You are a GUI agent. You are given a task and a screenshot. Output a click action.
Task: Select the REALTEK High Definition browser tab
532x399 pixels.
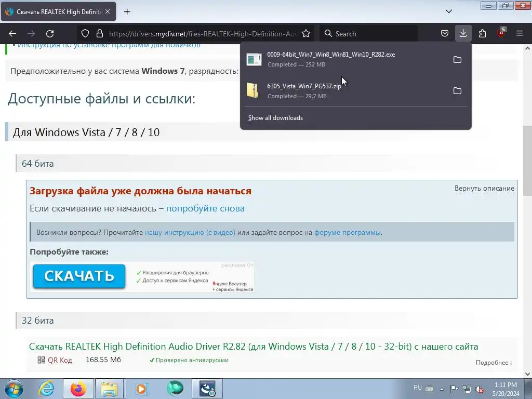[58, 12]
